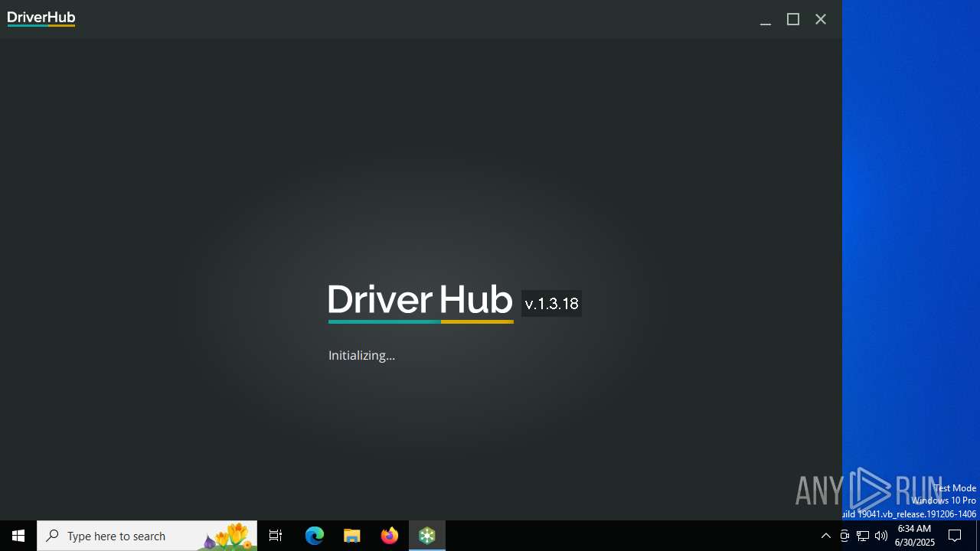Maximize the DriverHub window
This screenshot has width=980, height=551.
(x=793, y=20)
